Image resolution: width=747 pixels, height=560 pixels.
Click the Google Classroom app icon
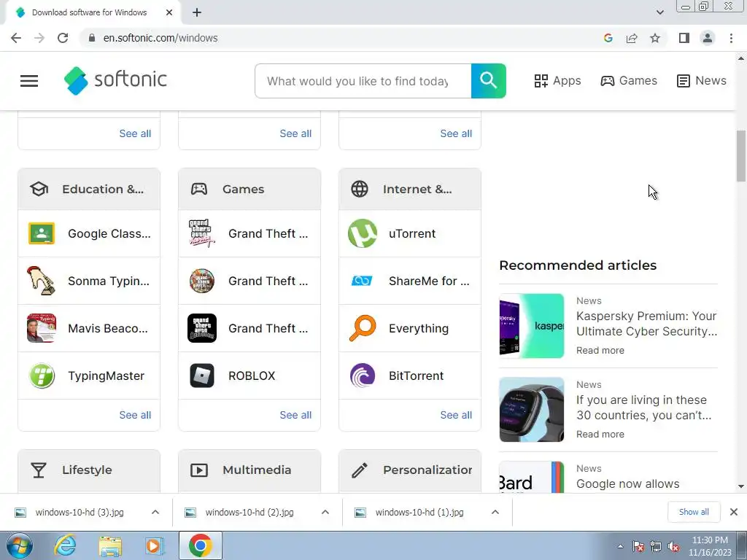click(42, 233)
